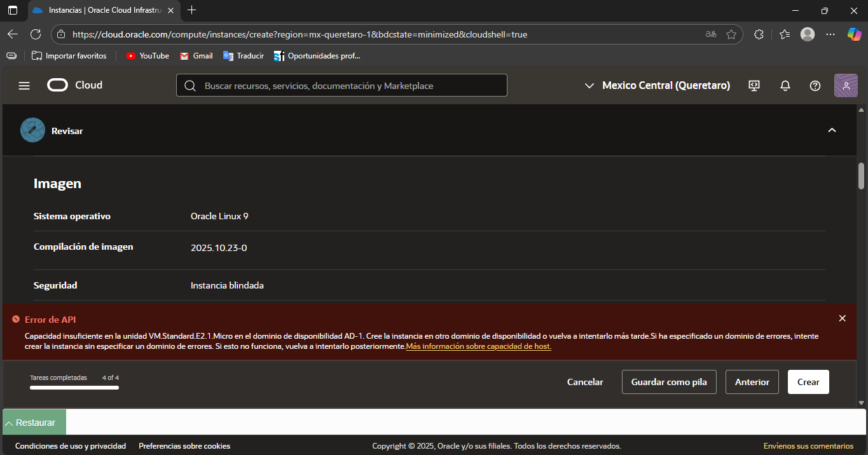Click the Tareas completadas progress bar
The image size is (868, 455).
(74, 388)
